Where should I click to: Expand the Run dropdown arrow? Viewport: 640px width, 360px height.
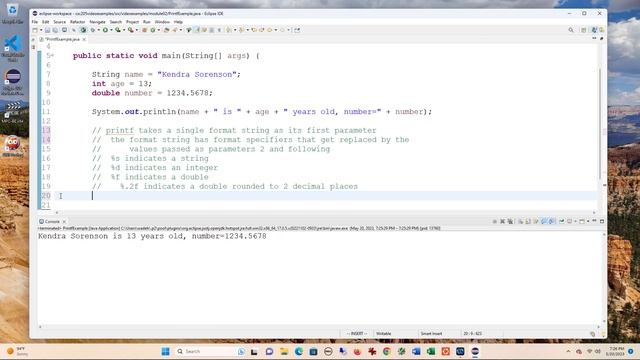point(111,30)
